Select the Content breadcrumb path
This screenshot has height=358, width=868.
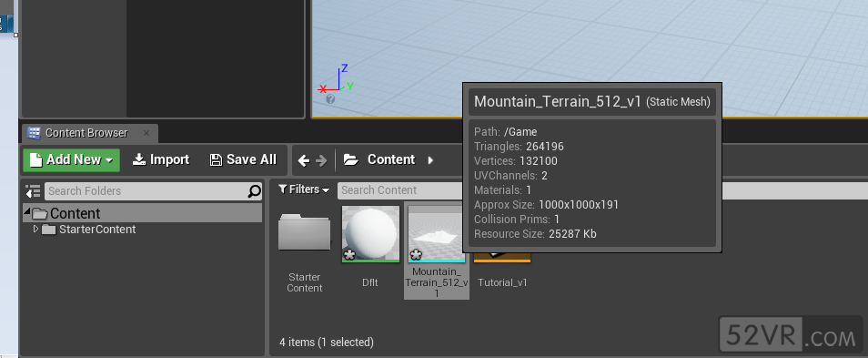(x=391, y=159)
